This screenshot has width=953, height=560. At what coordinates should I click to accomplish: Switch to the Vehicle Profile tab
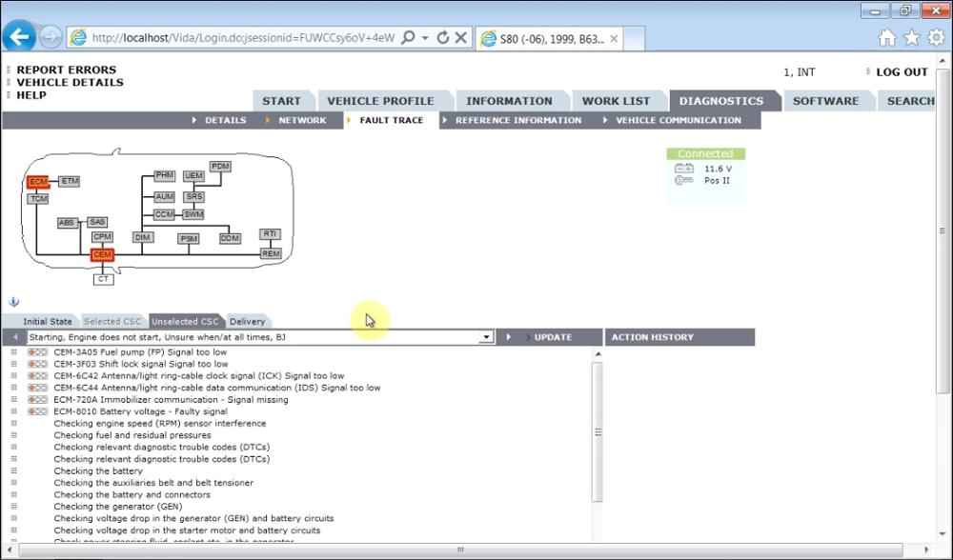380,101
